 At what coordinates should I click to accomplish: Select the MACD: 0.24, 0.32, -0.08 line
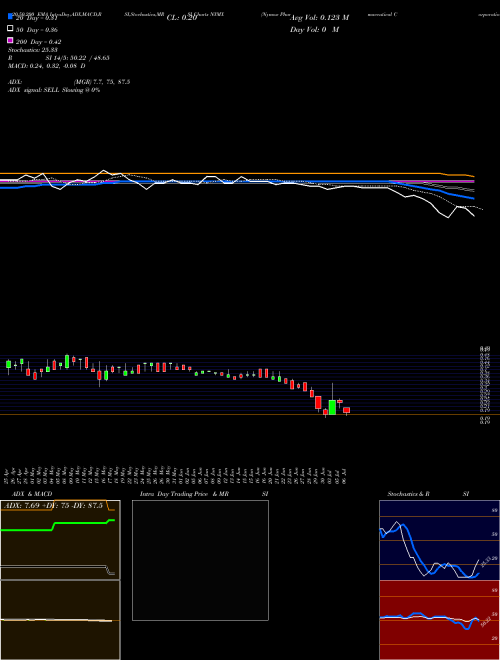[47, 66]
